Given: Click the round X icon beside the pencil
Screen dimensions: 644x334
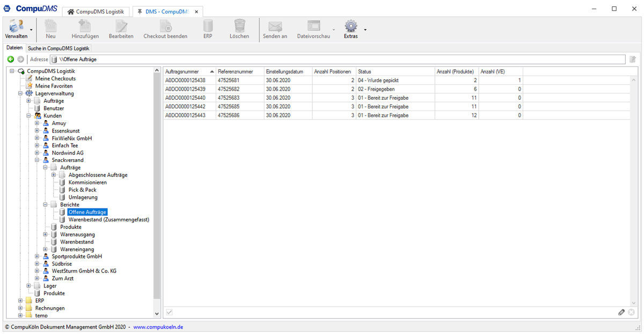Looking at the screenshot, I should pyautogui.click(x=632, y=312).
